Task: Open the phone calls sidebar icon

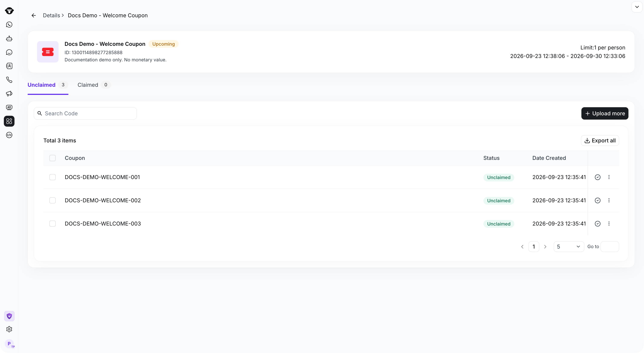Action: coord(9,80)
